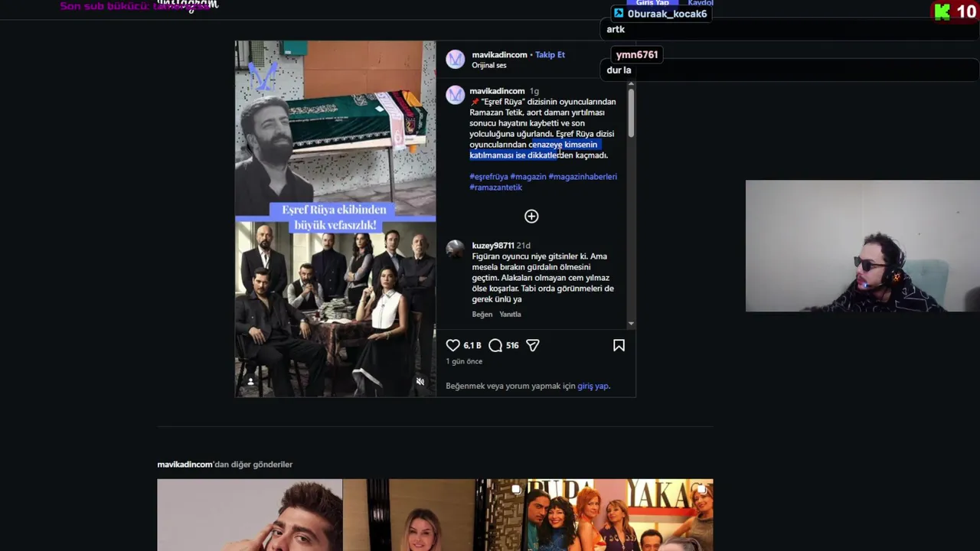Open the mavikadincom username in the post header
This screenshot has height=551, width=980.
499,54
